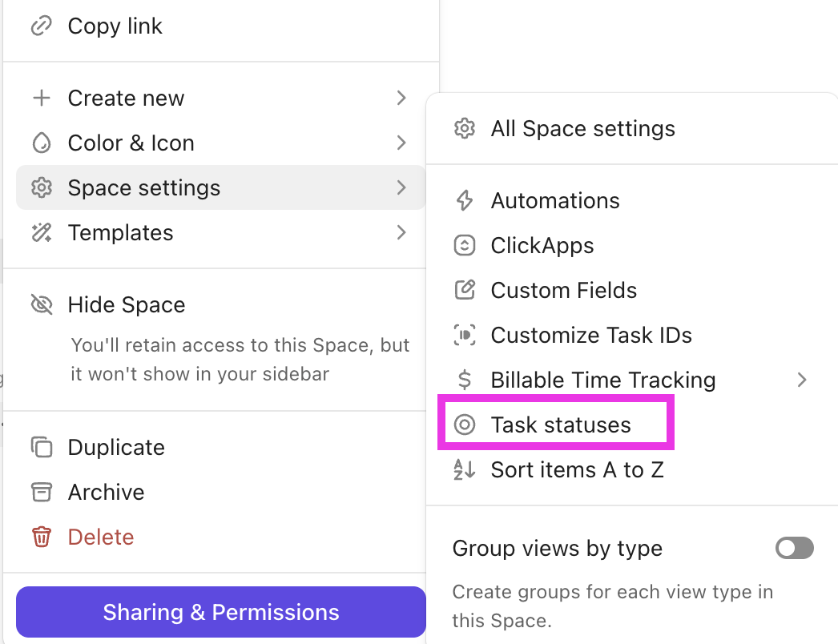Enable Group views by type
Viewport: 838px width, 644px height.
(794, 548)
